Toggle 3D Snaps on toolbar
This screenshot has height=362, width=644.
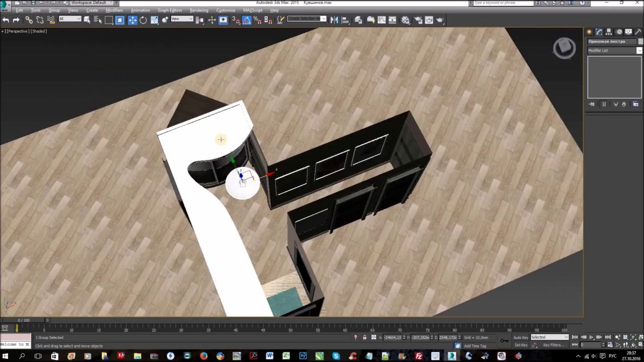(x=236, y=20)
